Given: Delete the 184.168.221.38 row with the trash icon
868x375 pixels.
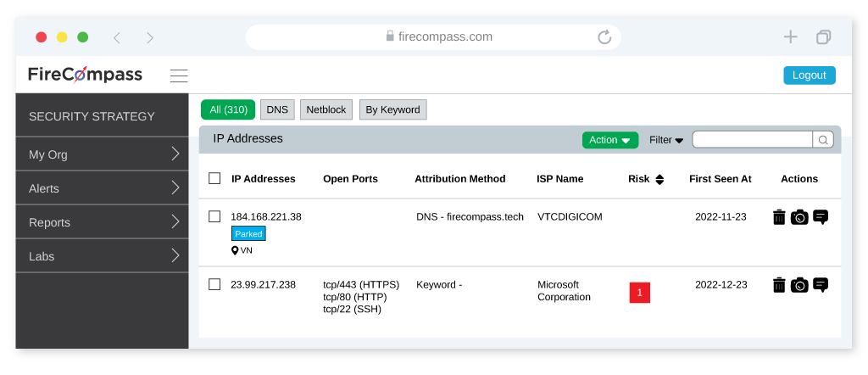Looking at the screenshot, I should tap(779, 217).
